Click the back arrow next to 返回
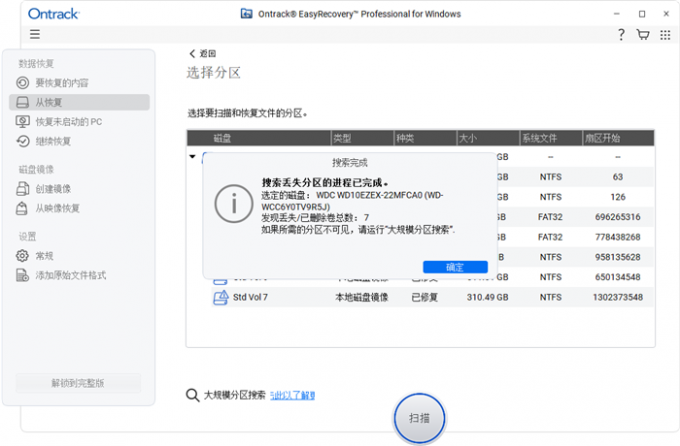680x446 pixels. click(x=192, y=53)
